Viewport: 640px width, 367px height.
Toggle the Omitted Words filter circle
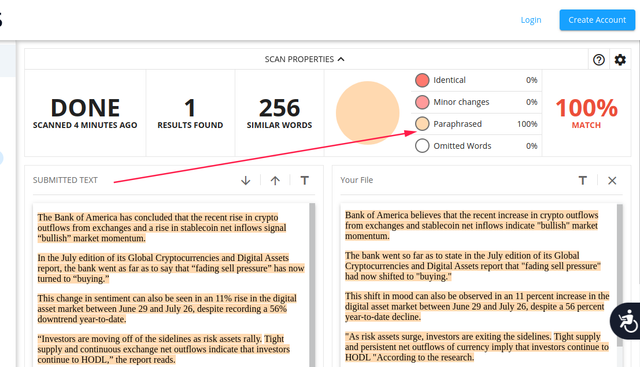pyautogui.click(x=422, y=146)
